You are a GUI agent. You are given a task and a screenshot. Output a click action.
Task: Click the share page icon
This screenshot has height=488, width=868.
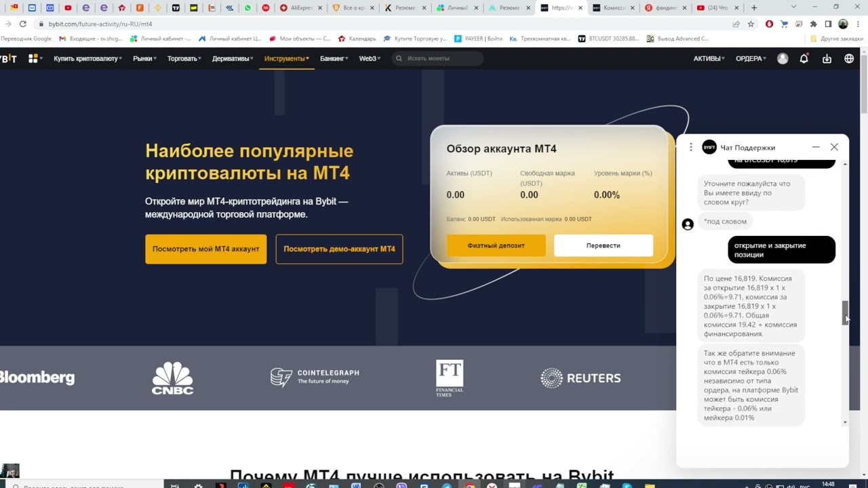(736, 24)
